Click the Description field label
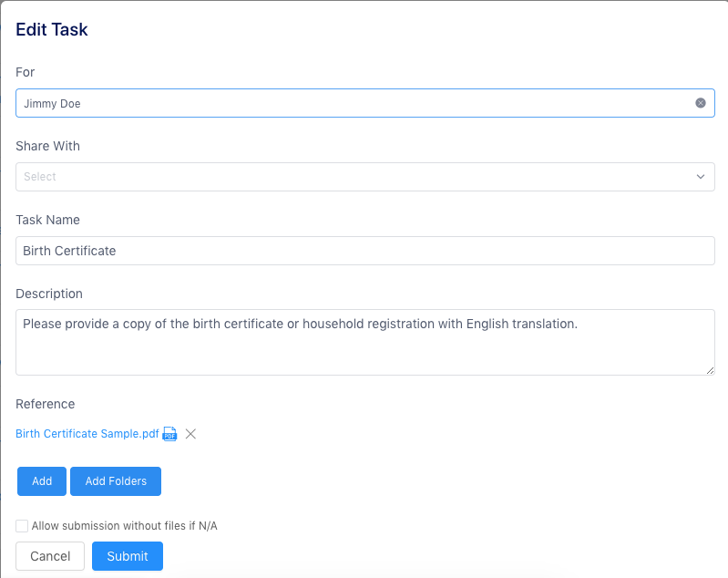Viewport: 728px width, 578px height. (x=49, y=294)
